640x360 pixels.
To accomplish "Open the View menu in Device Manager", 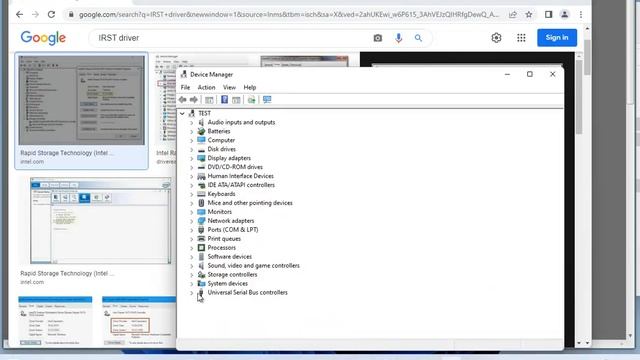I will tap(229, 87).
